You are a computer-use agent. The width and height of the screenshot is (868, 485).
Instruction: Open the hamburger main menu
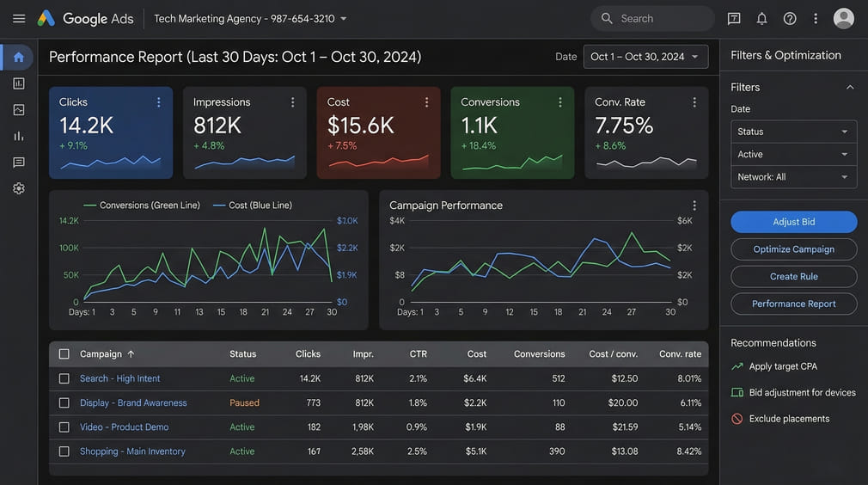[x=19, y=18]
